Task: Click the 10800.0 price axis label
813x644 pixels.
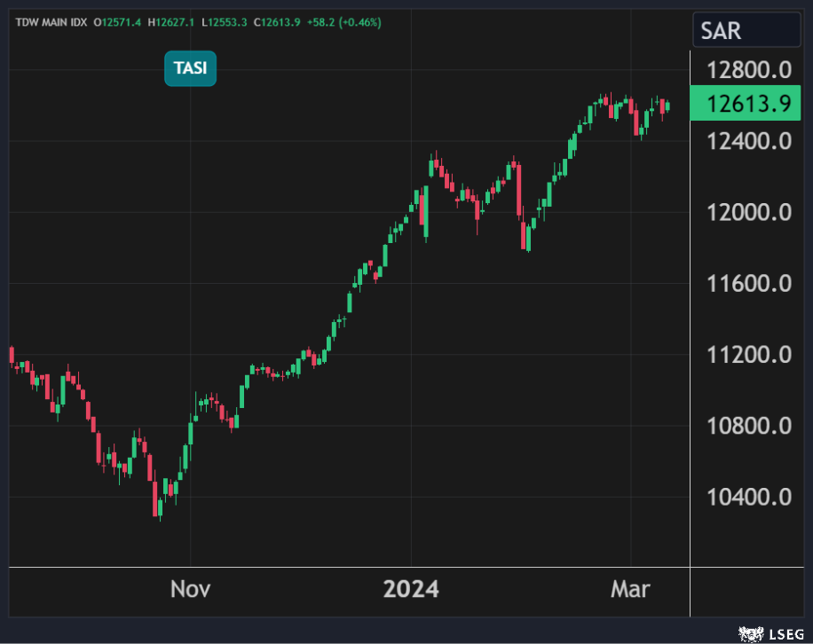Action: click(748, 427)
